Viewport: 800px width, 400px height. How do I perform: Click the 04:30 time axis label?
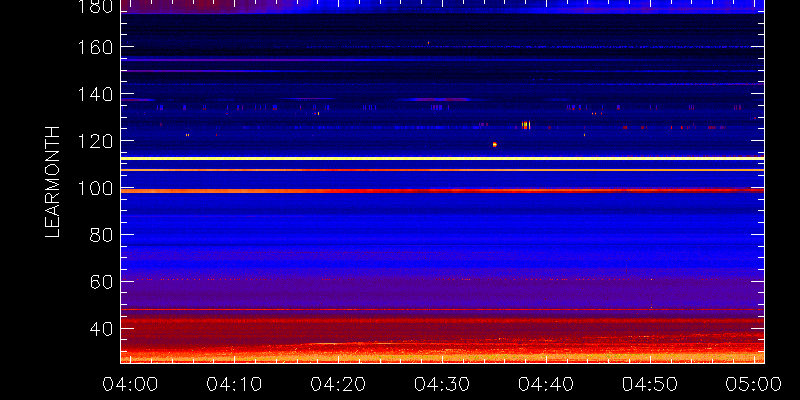[x=442, y=384]
